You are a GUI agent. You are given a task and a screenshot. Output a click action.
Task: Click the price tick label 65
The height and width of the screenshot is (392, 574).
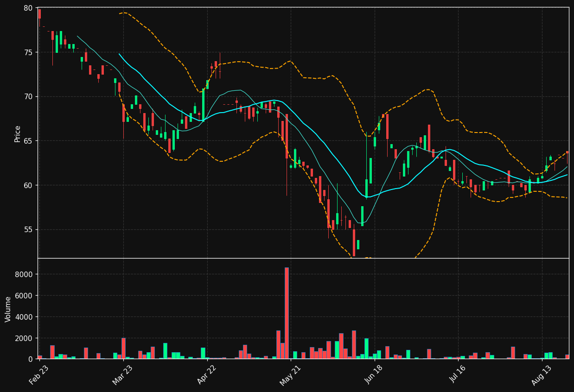pyautogui.click(x=28, y=141)
